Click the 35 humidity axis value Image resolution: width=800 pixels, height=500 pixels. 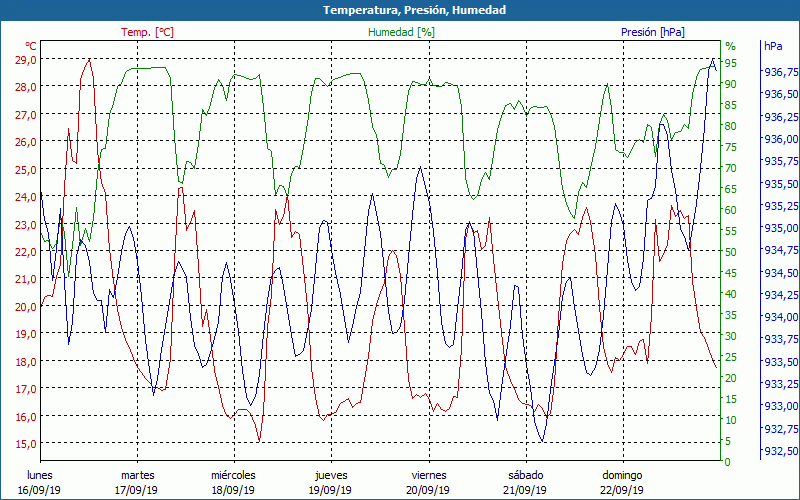(x=731, y=315)
